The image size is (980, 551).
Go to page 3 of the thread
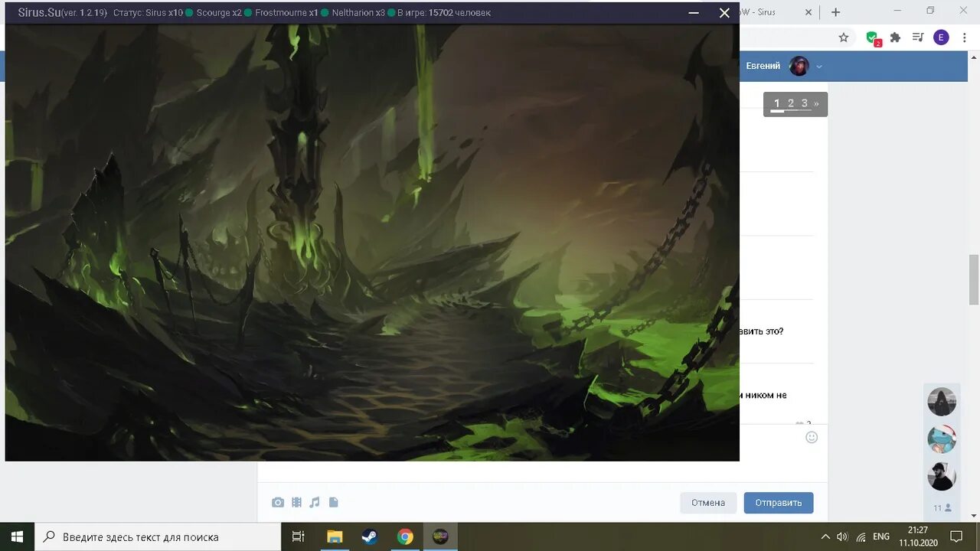point(804,103)
